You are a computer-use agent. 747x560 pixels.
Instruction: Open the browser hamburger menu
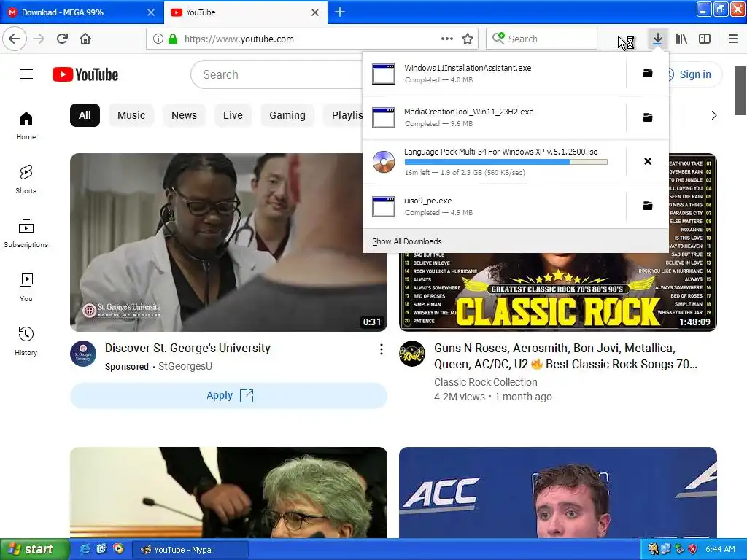[733, 39]
